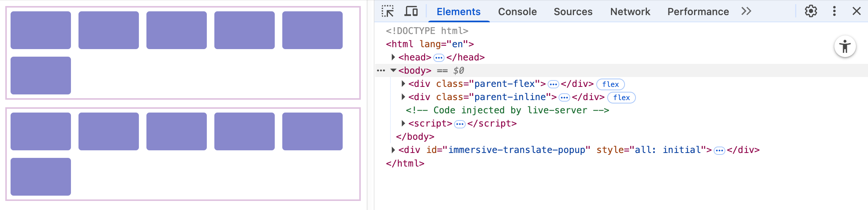Expand the head element node
The width and height of the screenshot is (868, 210).
393,57
